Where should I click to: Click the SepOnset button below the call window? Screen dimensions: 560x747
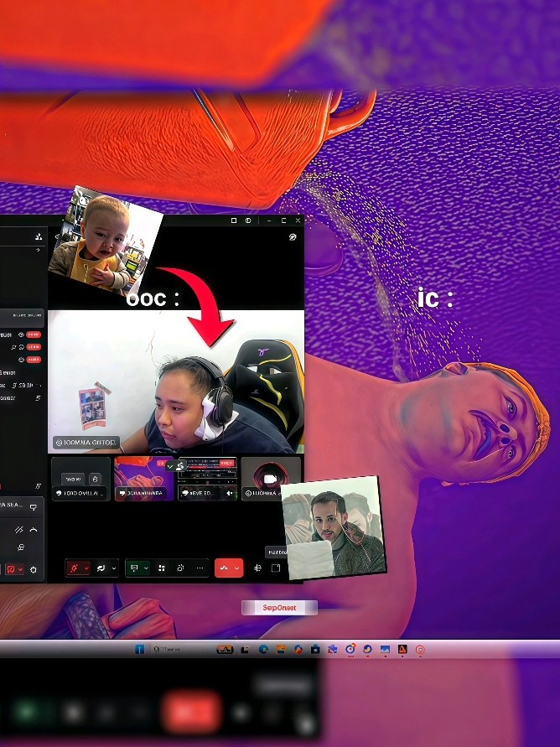279,608
